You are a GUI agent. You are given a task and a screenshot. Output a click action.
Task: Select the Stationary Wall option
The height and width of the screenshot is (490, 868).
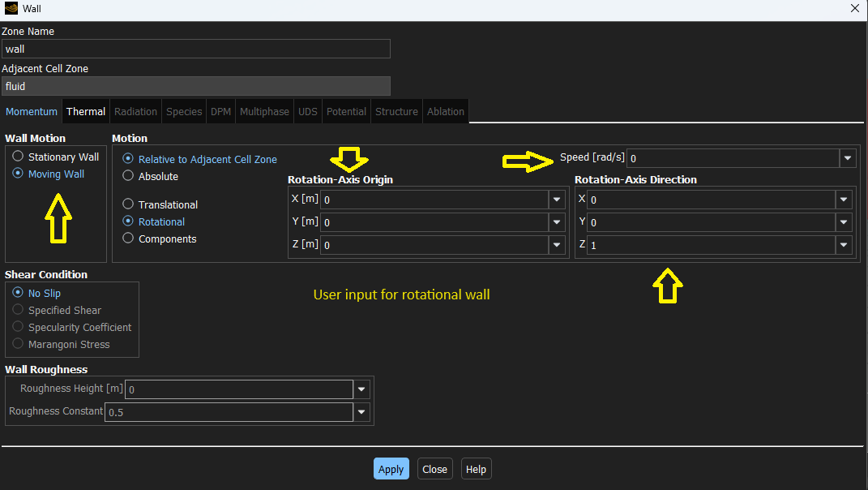pos(16,157)
